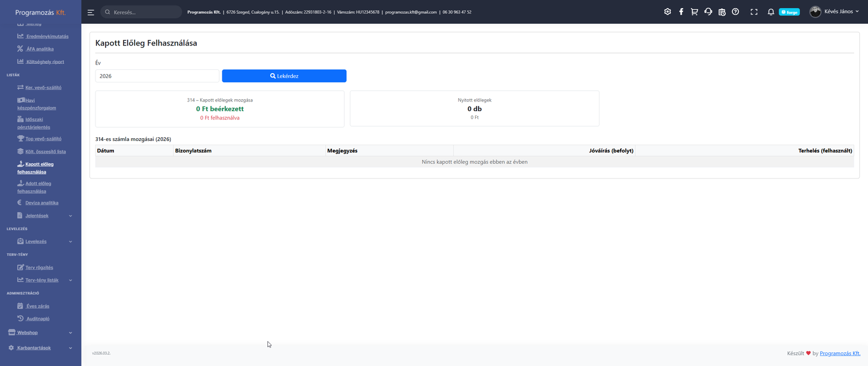
Task: Open notifications bell
Action: click(x=770, y=11)
